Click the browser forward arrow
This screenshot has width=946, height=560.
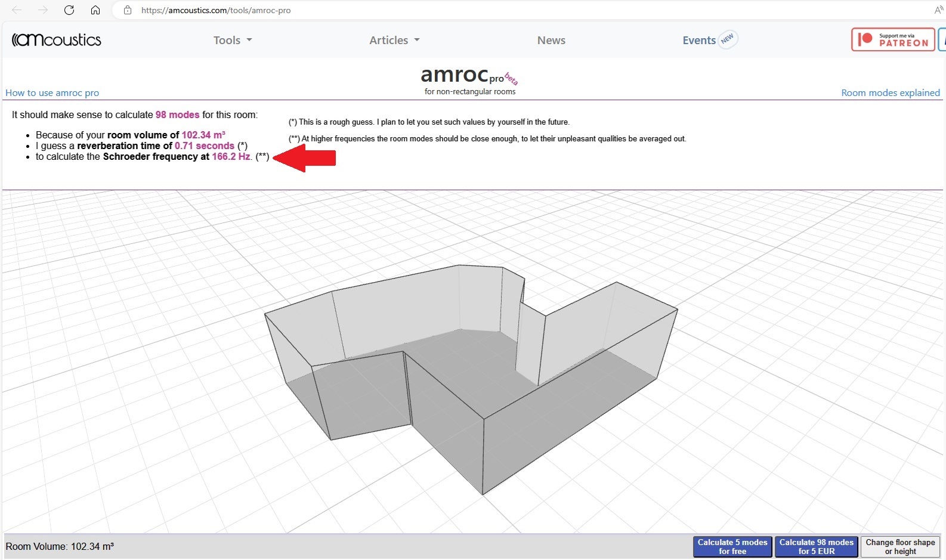(x=43, y=10)
